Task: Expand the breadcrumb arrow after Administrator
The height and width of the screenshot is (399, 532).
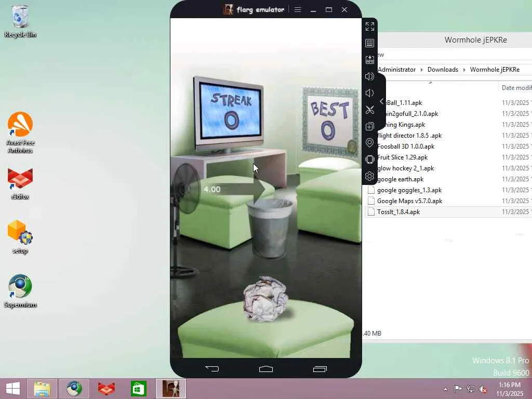Action: pos(421,70)
